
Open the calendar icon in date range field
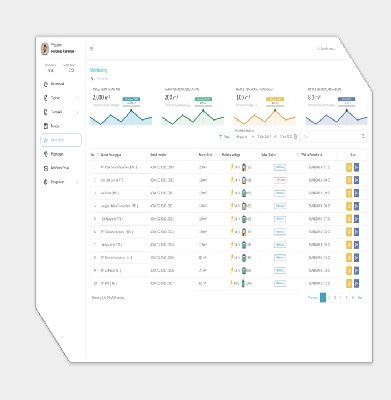pyautogui.click(x=295, y=137)
